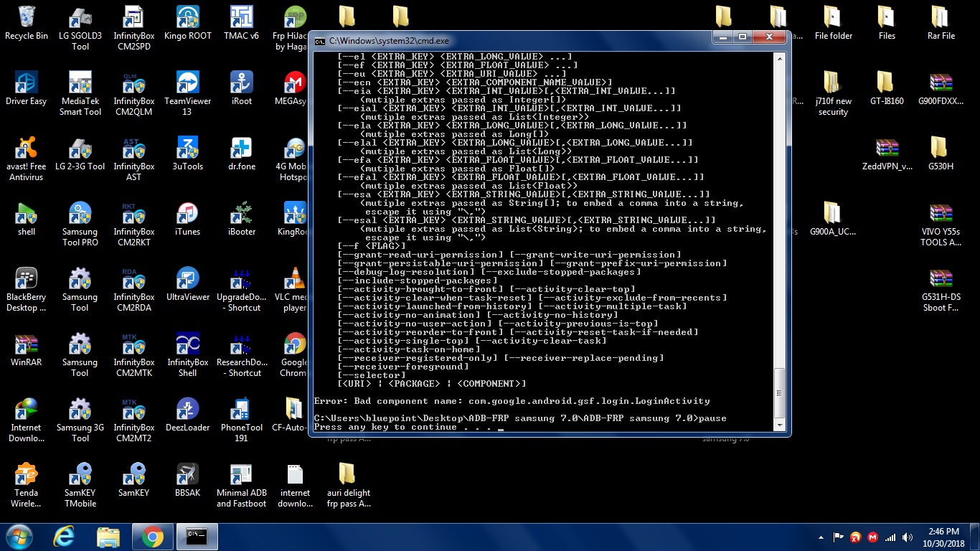Select the File folder desktop icon
980x551 pixels.
coord(833,23)
